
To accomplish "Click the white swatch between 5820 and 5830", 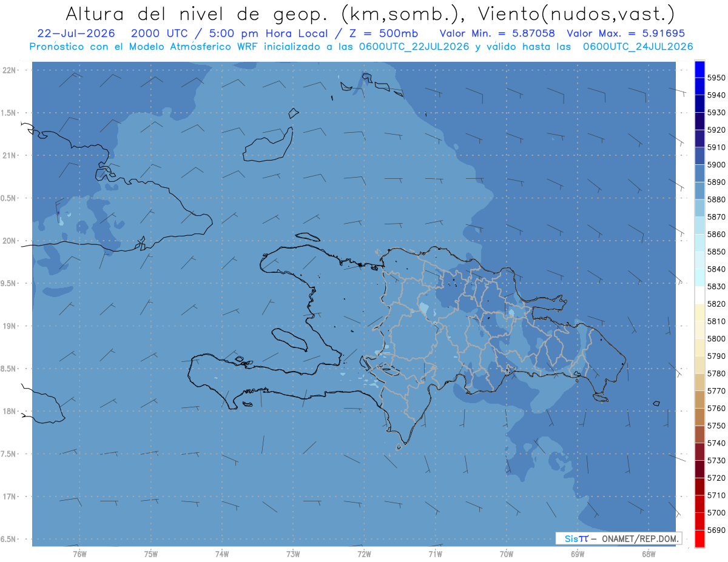I will click(699, 295).
